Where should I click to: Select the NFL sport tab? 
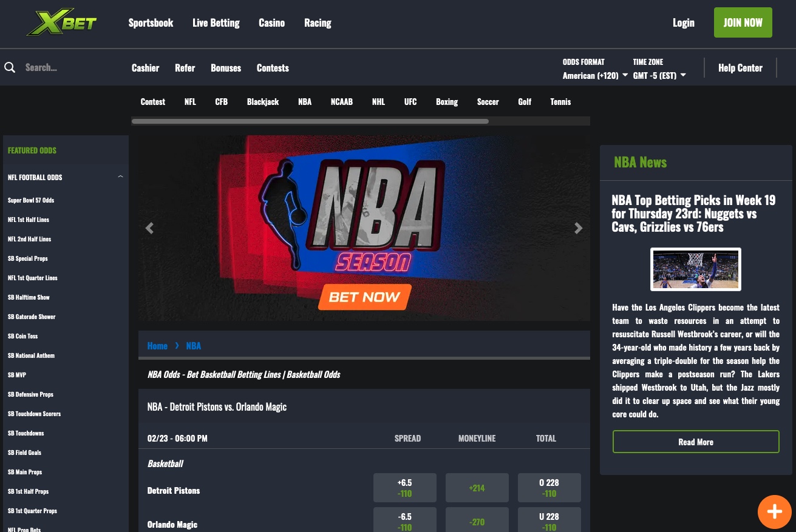coord(190,101)
